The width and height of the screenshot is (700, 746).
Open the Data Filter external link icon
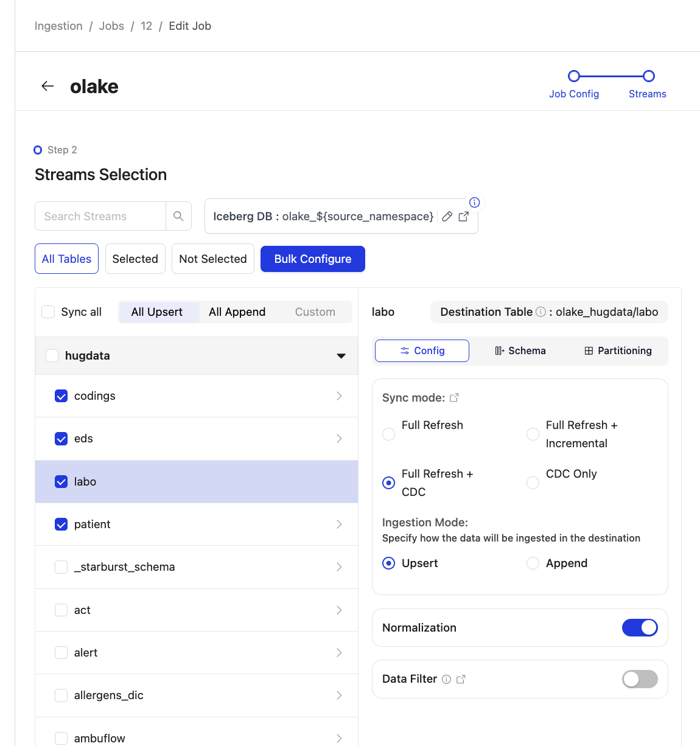pyautogui.click(x=461, y=679)
